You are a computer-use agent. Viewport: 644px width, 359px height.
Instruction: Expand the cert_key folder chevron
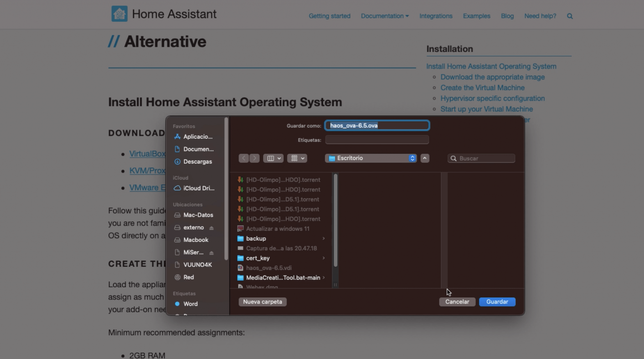(324, 258)
